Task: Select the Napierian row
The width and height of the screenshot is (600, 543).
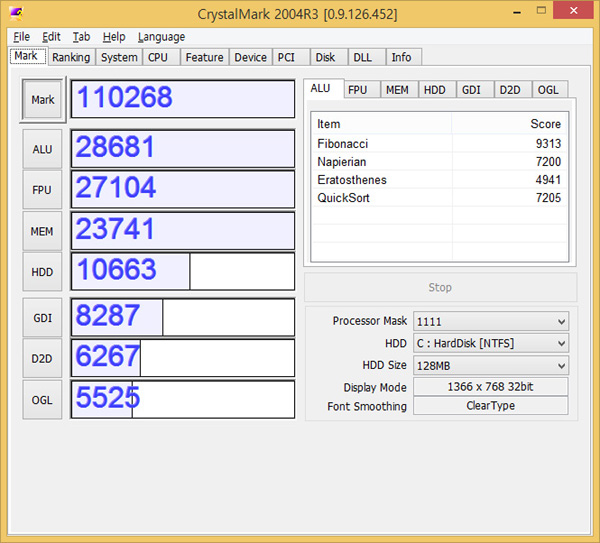Action: (x=439, y=161)
